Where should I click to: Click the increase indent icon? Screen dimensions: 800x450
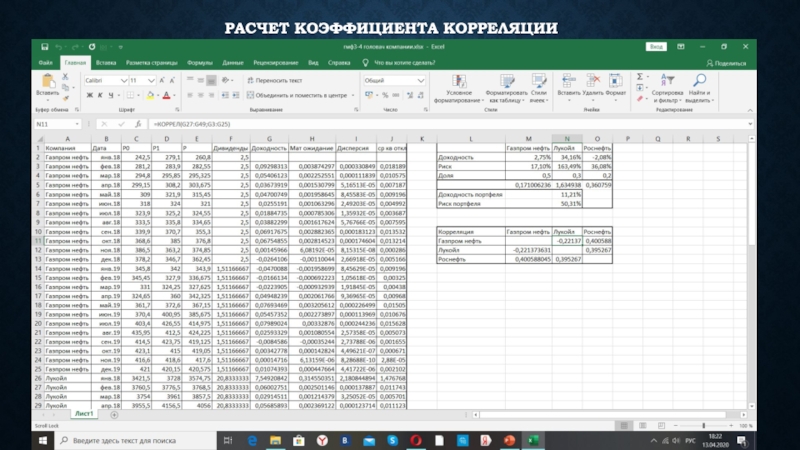[x=236, y=95]
